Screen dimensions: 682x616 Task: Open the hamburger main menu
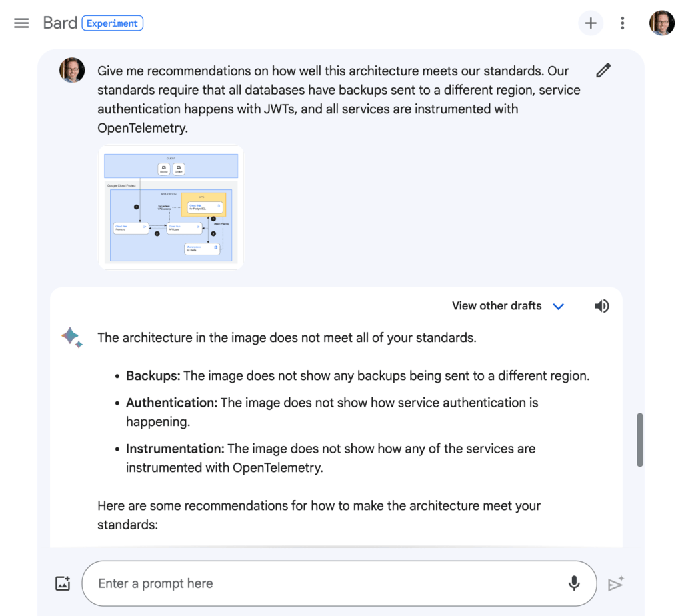coord(21,23)
